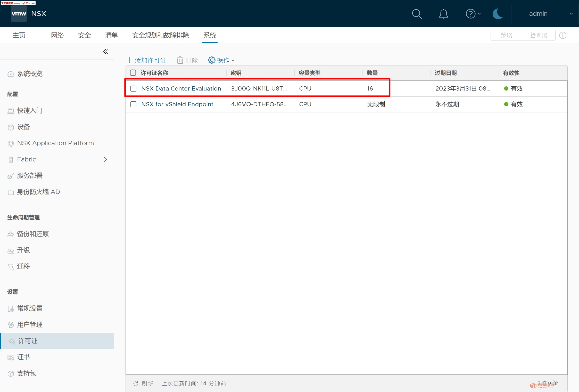This screenshot has height=392, width=579.
Task: Click the 删除 trash button
Action: tap(187, 60)
